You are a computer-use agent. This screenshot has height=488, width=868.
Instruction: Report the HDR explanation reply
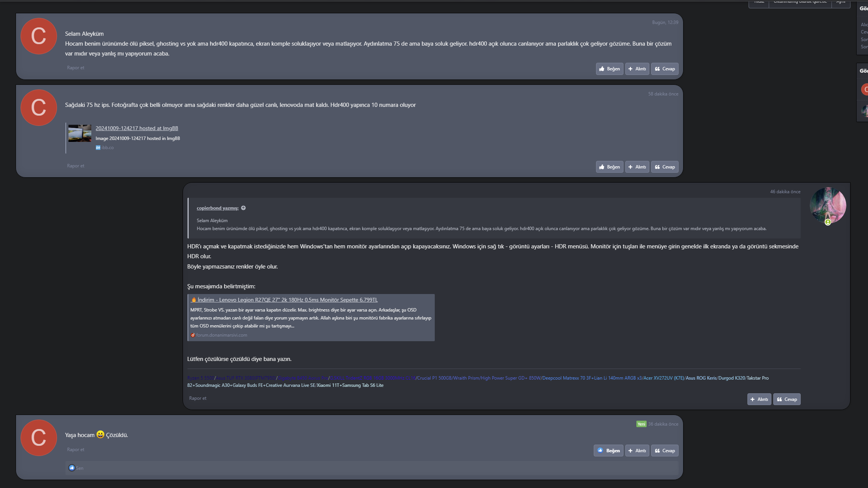197,398
